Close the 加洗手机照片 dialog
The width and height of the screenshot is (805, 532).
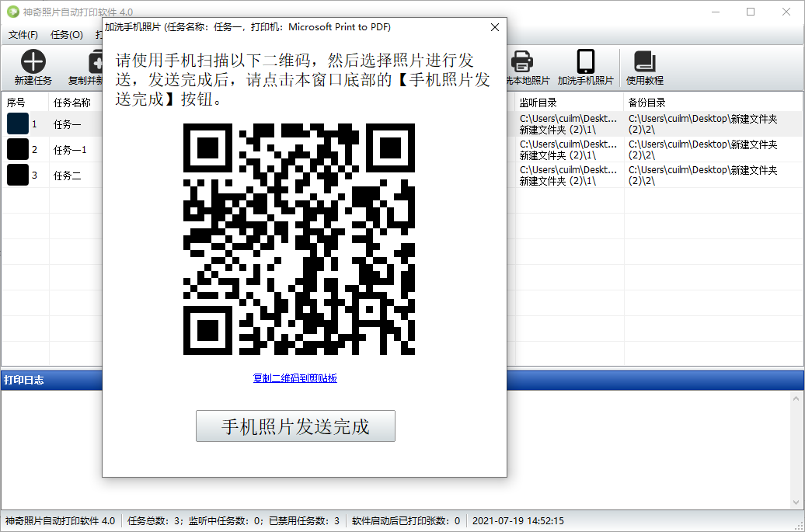495,27
